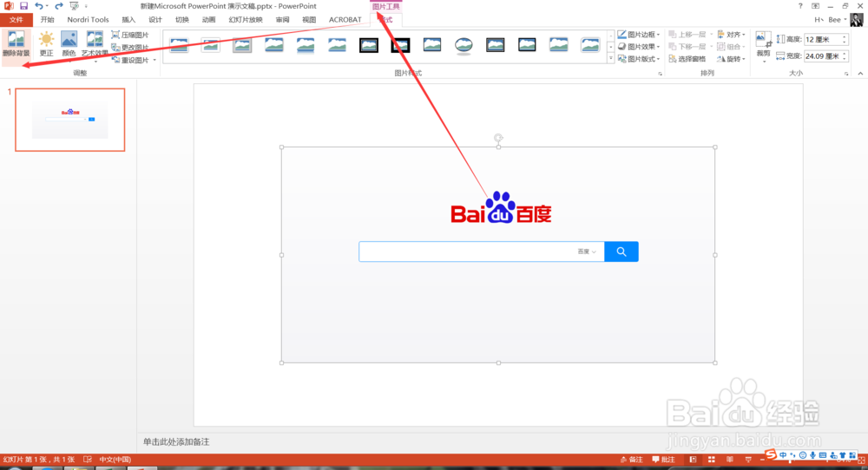Switch to the Animations (动画) tab
Screen dimensions: 868x470
click(208, 19)
